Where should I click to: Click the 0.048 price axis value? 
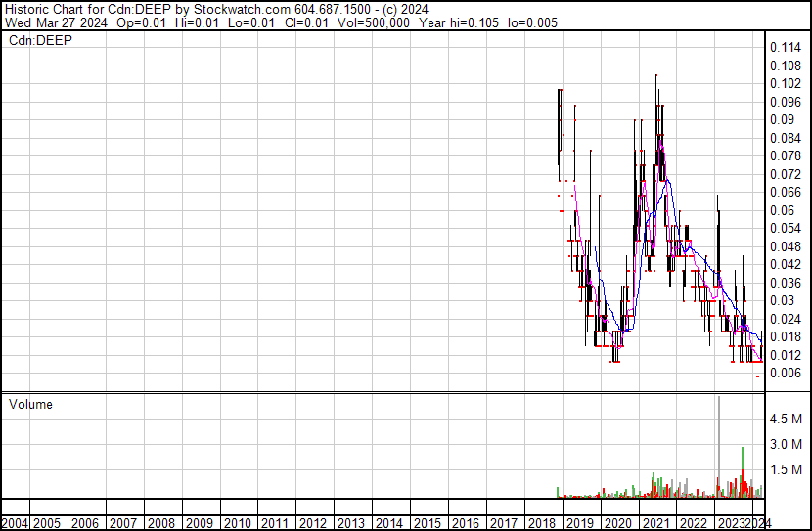pos(786,246)
